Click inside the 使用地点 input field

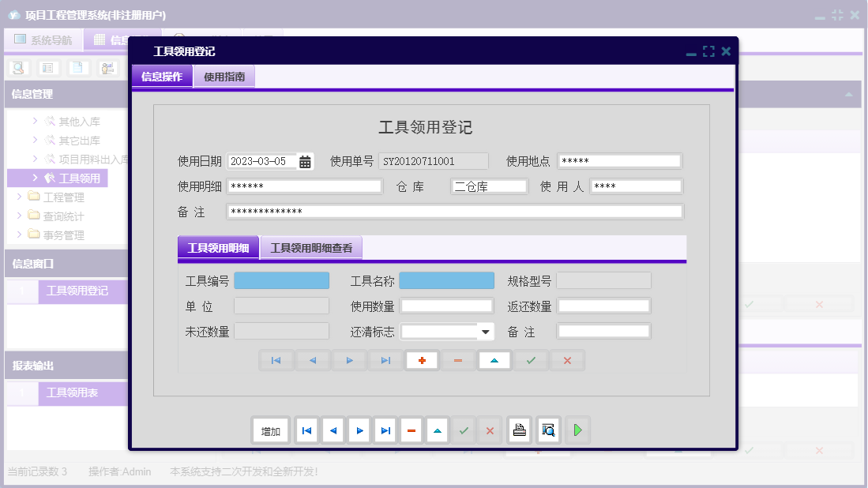(620, 160)
